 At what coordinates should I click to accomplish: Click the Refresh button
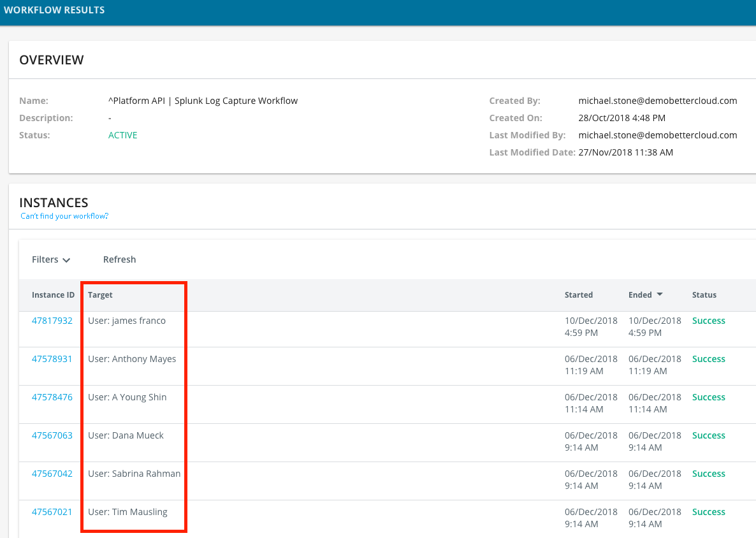click(119, 259)
